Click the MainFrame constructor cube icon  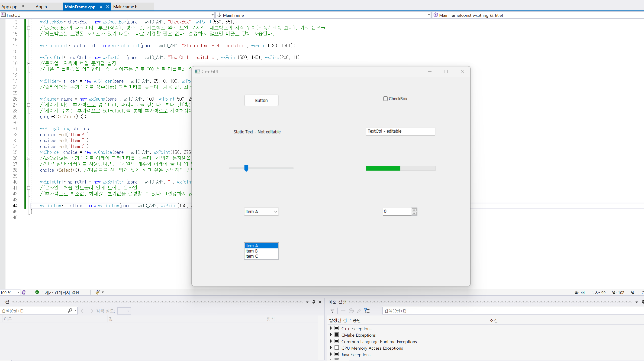435,15
